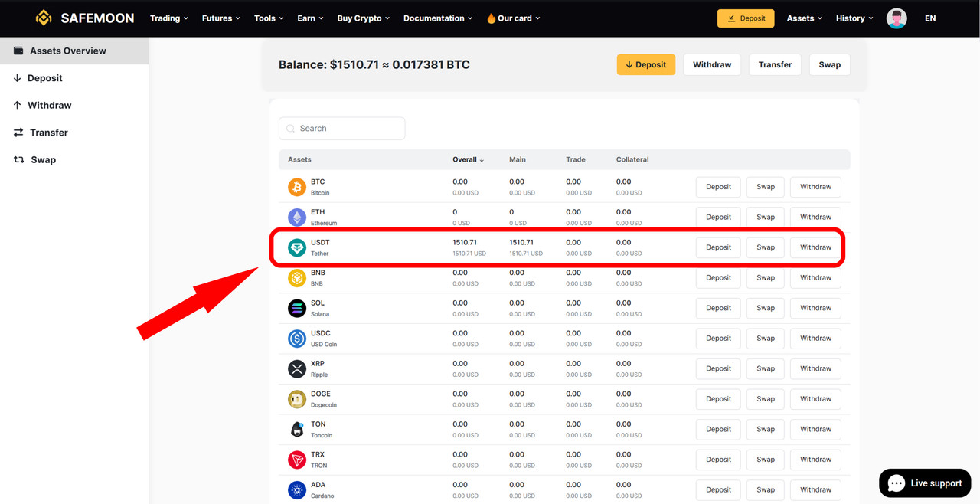Click the Main column header

(518, 160)
